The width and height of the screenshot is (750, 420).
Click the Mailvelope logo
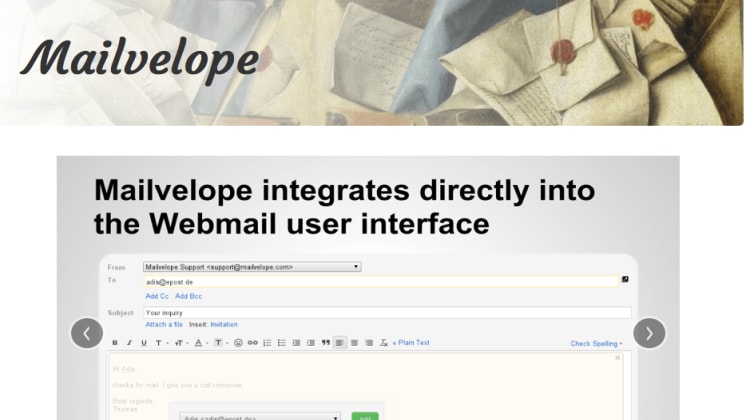139,61
